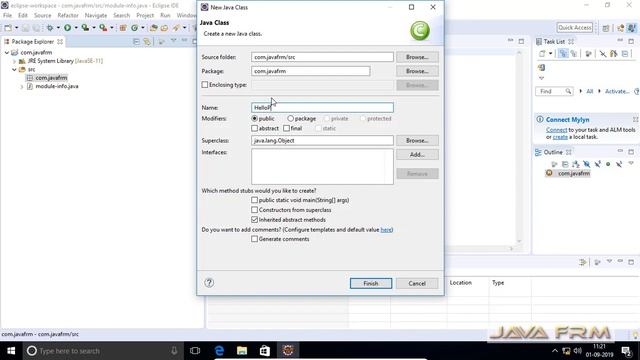Expand JRE System Library node
640x360 pixels.
(x=14, y=61)
